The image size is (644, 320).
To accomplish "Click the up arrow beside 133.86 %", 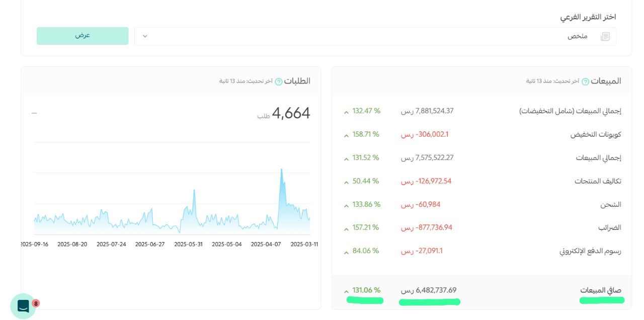I will coord(346,205).
